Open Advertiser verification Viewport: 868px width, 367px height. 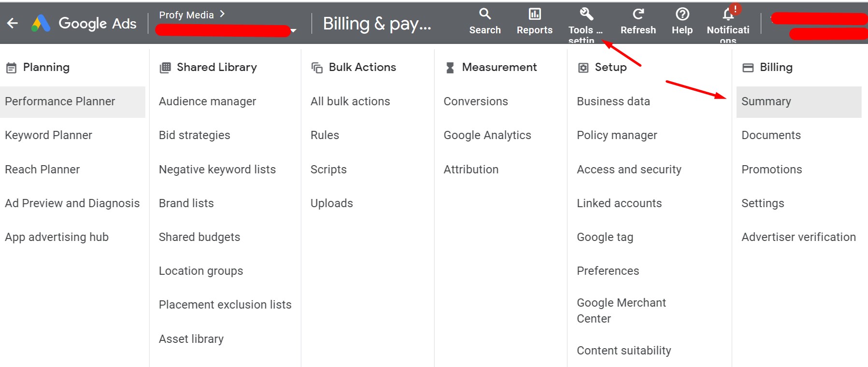(798, 237)
